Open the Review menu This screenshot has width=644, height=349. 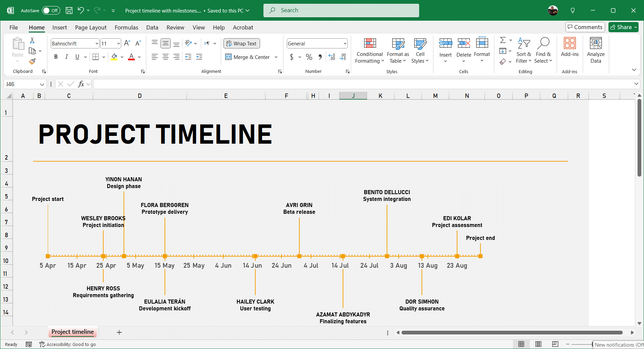(175, 27)
